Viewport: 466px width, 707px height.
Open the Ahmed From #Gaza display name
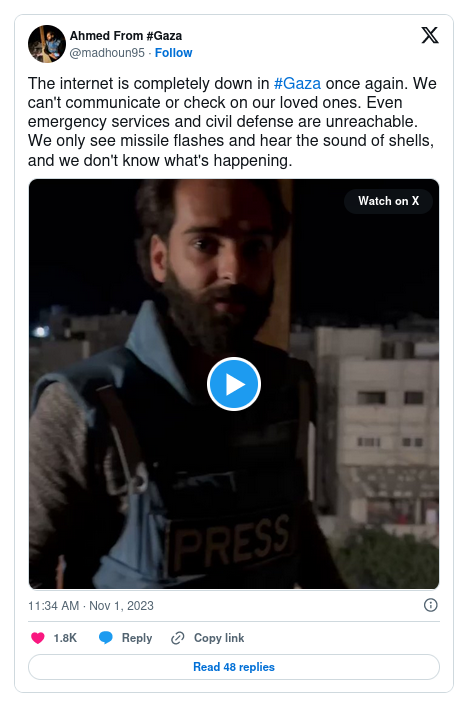[x=126, y=36]
